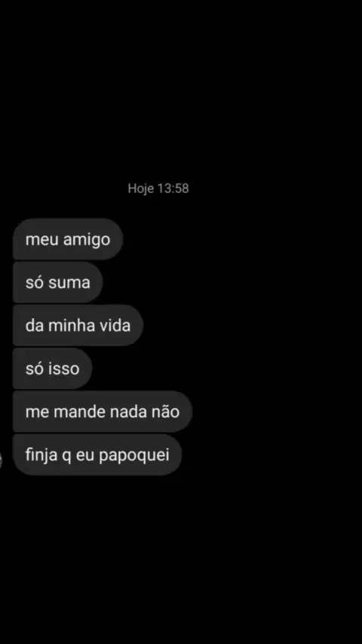Click the word 'isso' in fourth bubble

[63, 369]
